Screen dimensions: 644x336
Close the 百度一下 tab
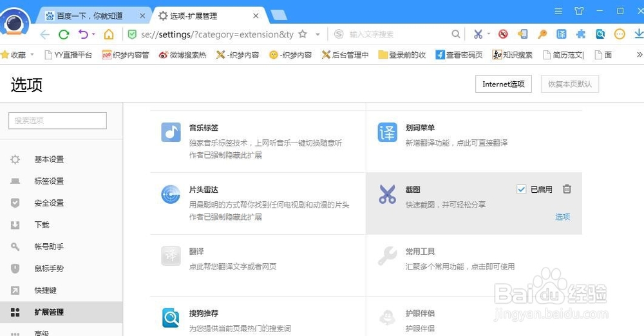coord(142,16)
